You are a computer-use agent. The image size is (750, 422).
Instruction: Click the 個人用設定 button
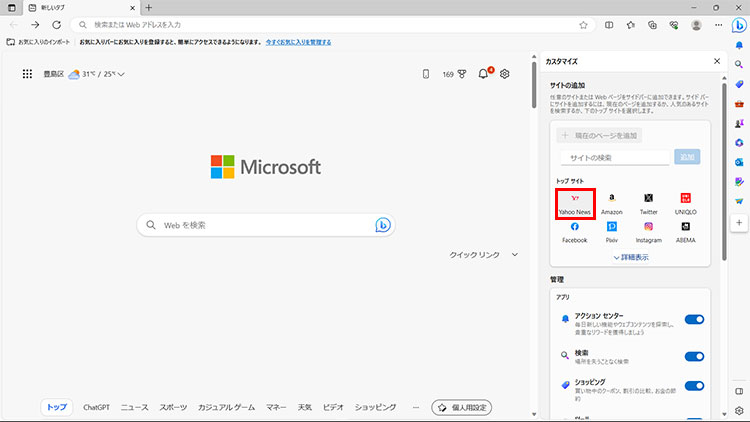tap(461, 407)
